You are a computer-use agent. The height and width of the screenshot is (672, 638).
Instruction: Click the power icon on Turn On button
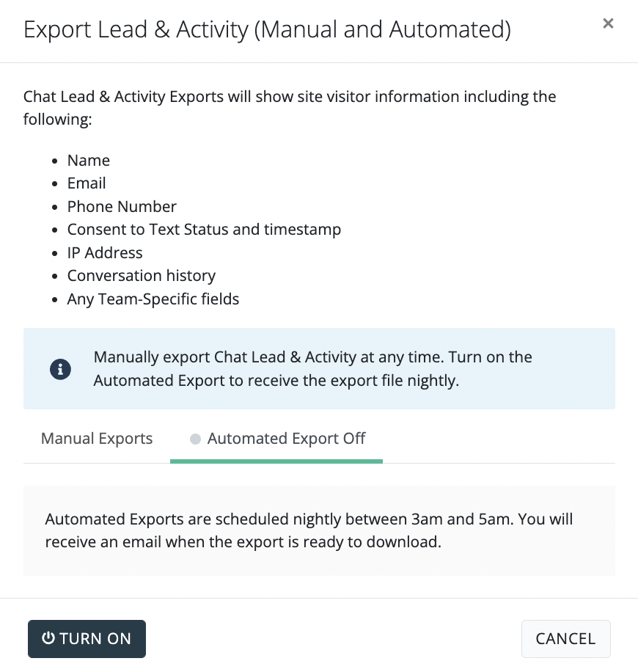[x=48, y=638]
